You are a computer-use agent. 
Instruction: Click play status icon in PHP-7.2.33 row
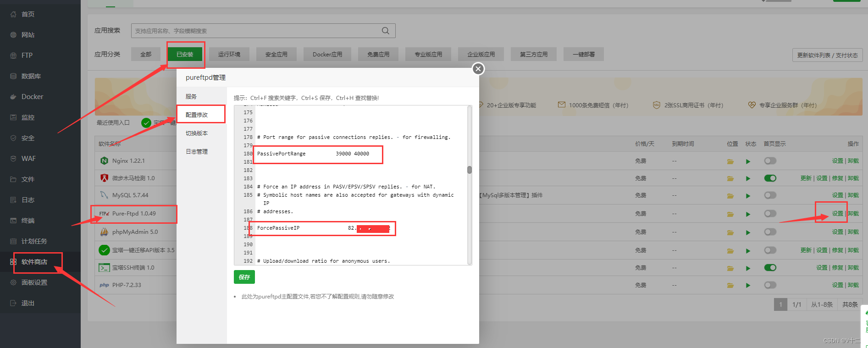coord(748,285)
